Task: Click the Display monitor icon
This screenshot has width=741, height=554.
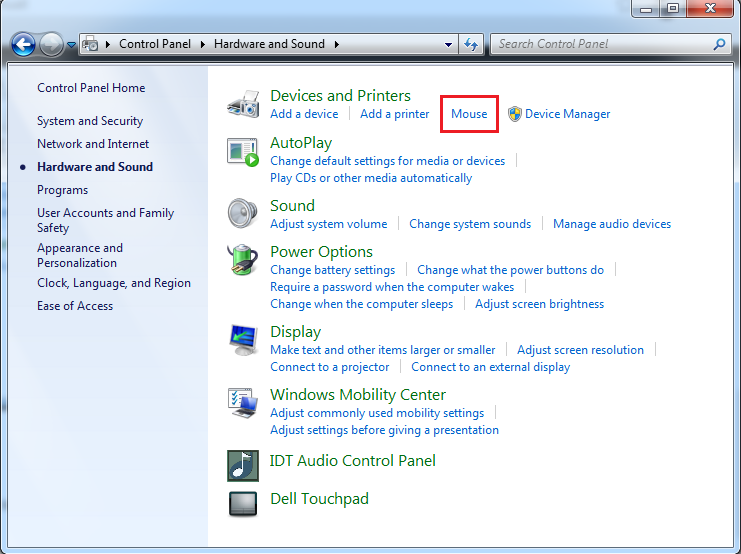Action: click(244, 341)
